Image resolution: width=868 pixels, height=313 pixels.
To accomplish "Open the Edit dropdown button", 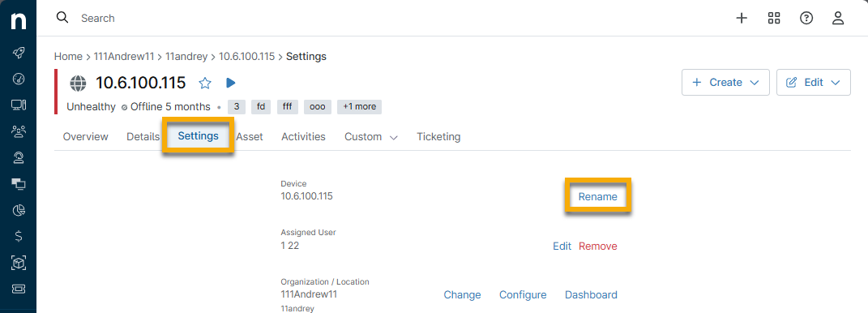I will [x=814, y=83].
